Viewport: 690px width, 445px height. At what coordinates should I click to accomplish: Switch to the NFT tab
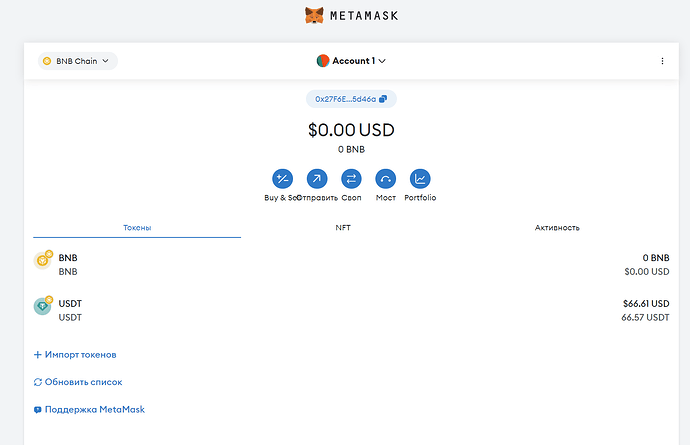pos(343,228)
